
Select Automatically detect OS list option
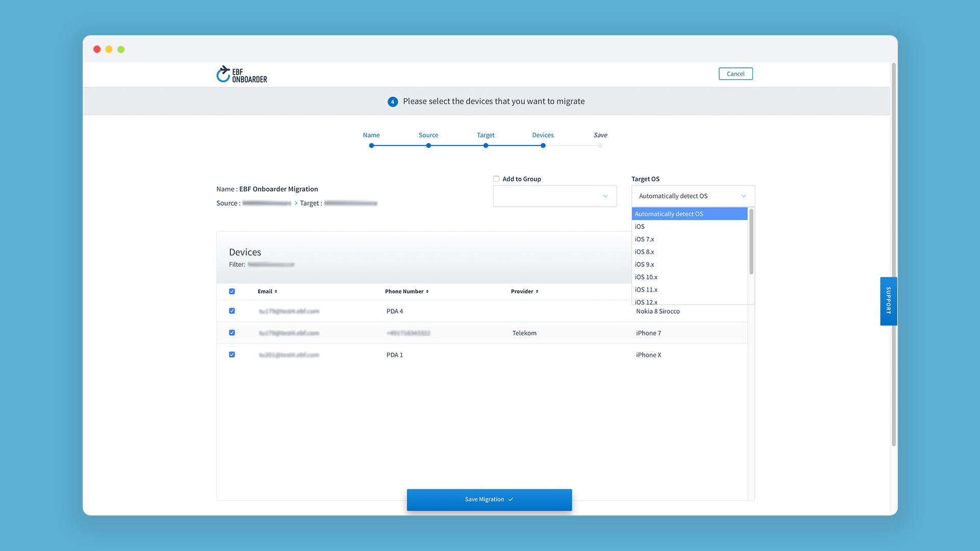(690, 214)
